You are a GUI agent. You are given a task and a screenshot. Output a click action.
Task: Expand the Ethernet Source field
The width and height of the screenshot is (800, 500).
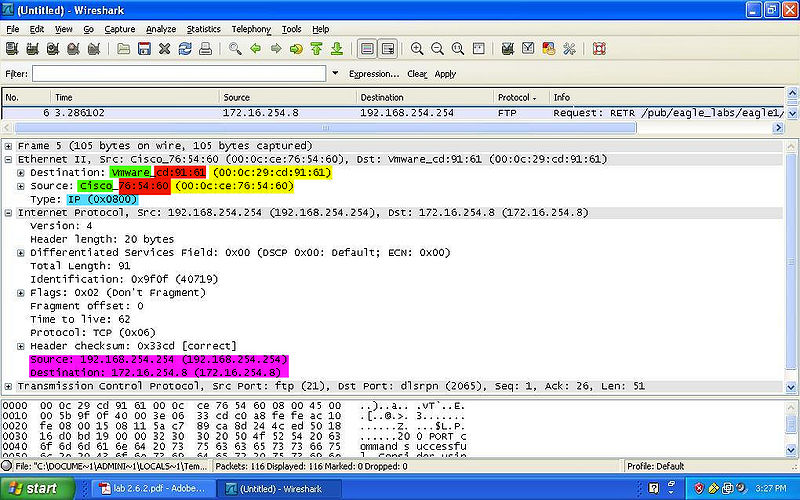[21, 186]
